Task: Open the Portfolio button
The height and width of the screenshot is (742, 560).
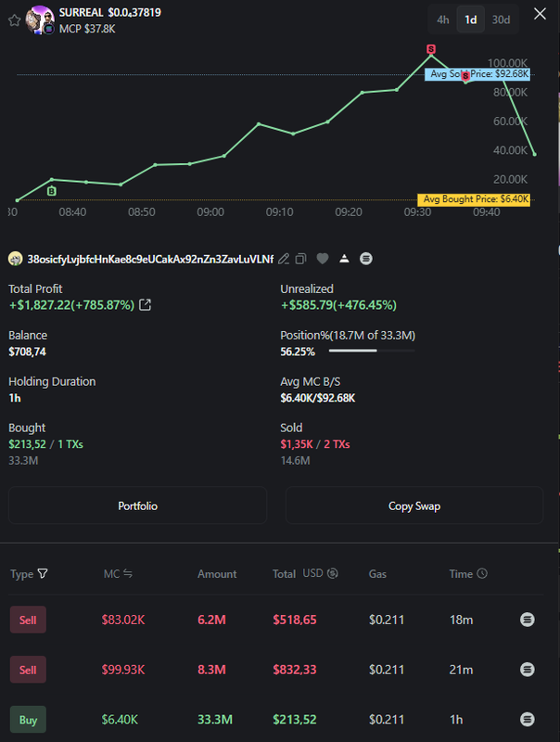Action: [x=137, y=506]
